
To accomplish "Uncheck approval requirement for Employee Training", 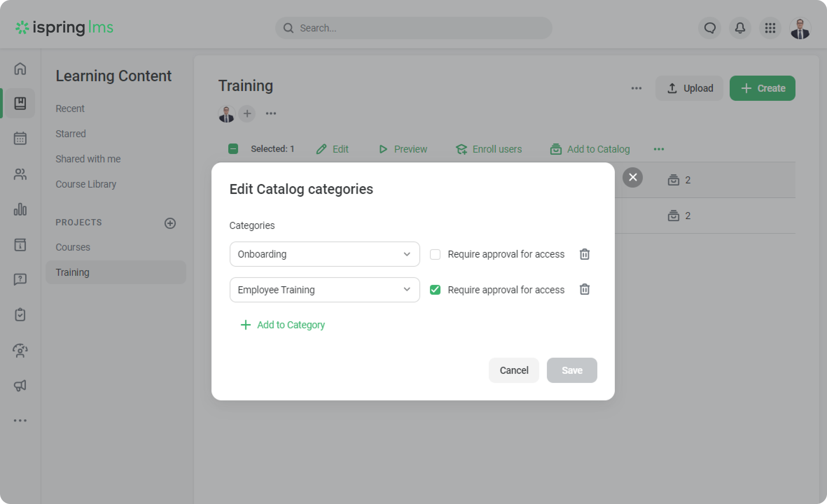I will pyautogui.click(x=435, y=290).
